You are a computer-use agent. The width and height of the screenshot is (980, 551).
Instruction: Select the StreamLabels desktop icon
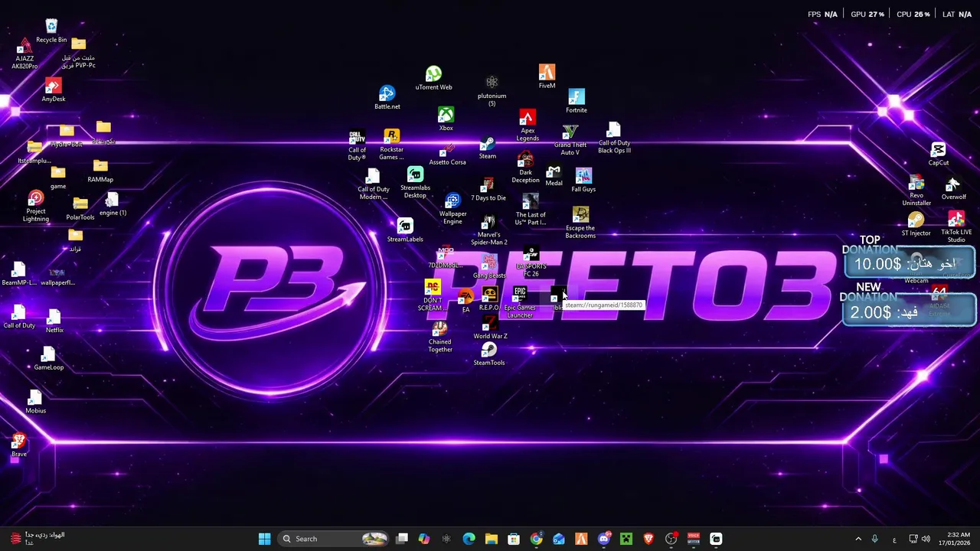click(x=405, y=230)
